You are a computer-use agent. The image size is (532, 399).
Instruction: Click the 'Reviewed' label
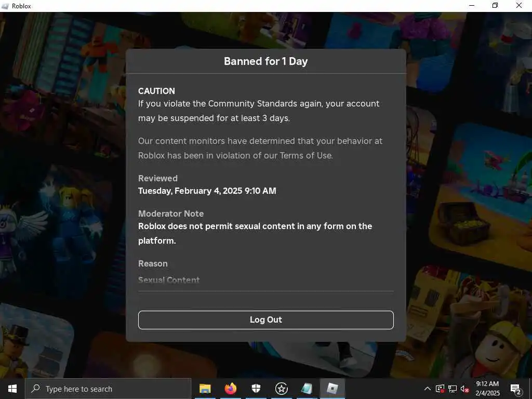pyautogui.click(x=158, y=178)
